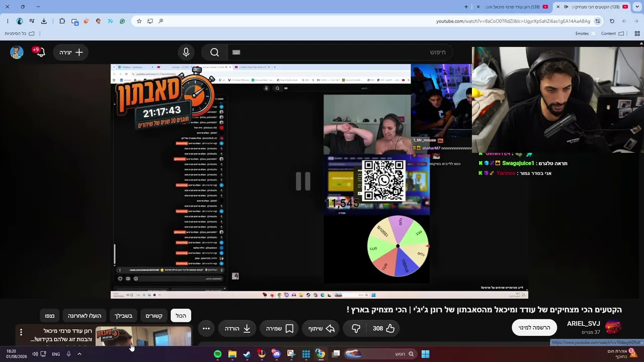Open the bookmarks apps grid icon
Screen dimensions: 644x362
click(x=637, y=34)
